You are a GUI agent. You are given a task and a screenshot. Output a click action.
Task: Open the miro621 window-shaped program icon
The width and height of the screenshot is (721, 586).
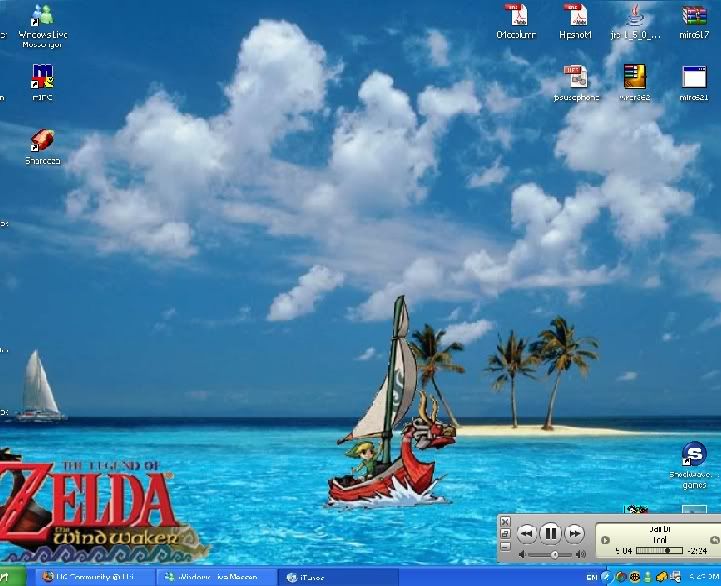694,83
